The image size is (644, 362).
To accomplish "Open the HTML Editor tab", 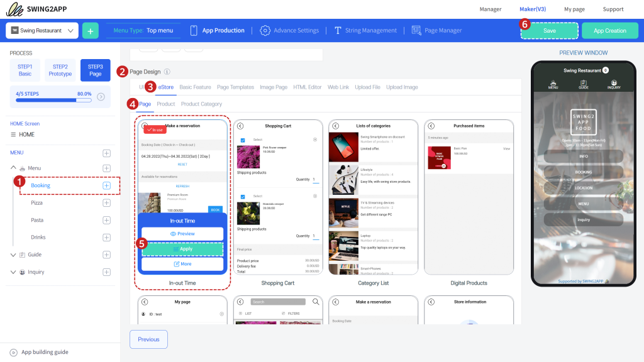I will coord(307,87).
